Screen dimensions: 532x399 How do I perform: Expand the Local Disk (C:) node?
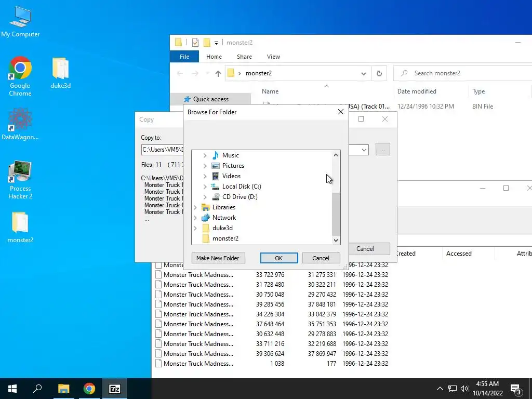205,187
